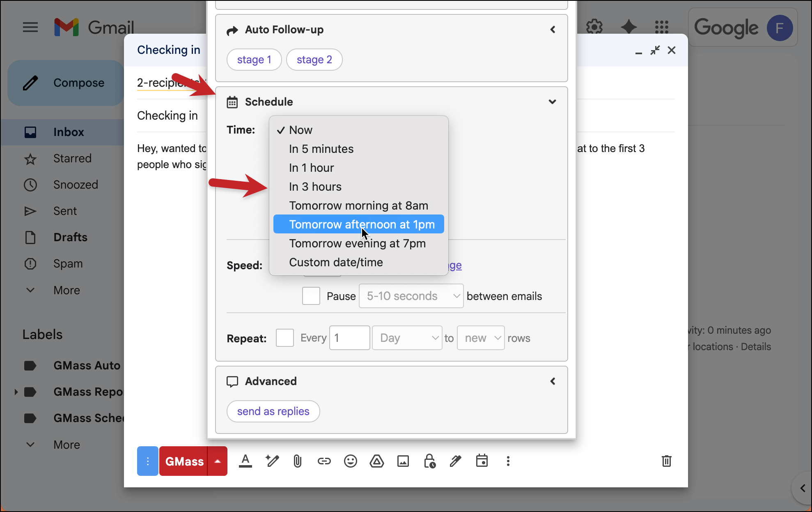Open the 5-10 seconds pause dropdown
812x512 pixels.
(411, 296)
